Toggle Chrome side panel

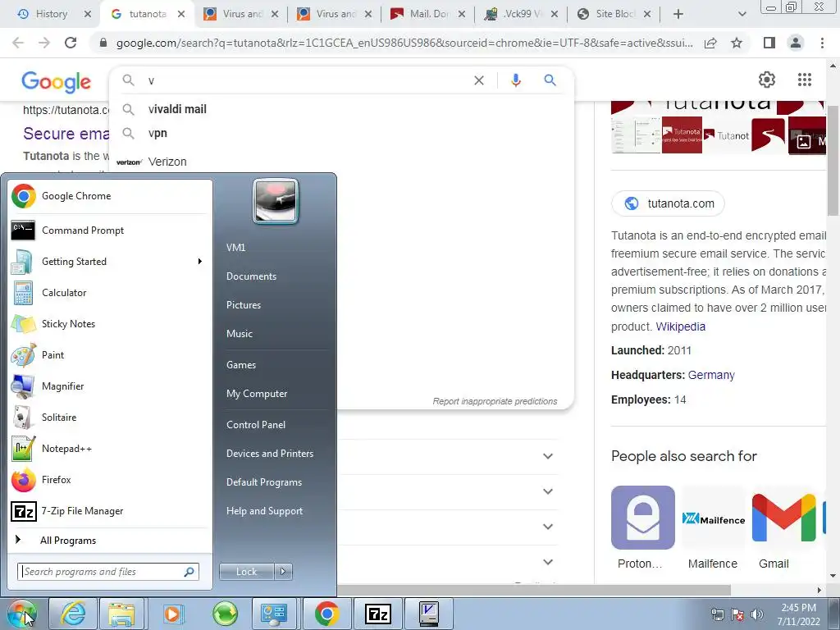[x=769, y=43]
